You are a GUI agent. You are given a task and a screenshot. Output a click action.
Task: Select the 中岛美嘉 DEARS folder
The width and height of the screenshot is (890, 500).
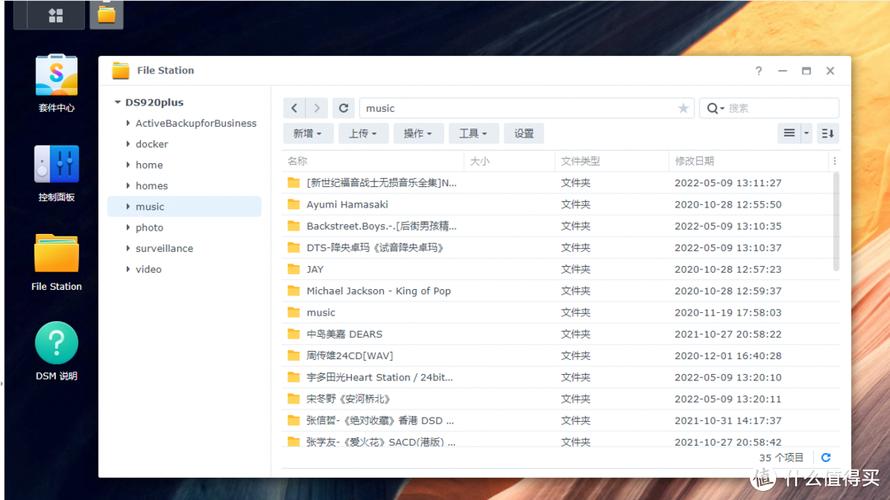[561, 334]
